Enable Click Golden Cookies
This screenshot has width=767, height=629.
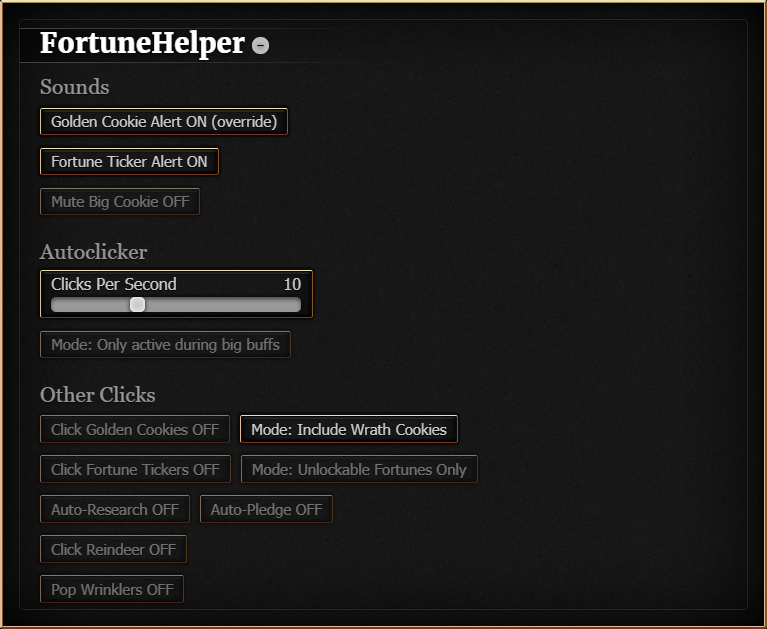coord(135,429)
